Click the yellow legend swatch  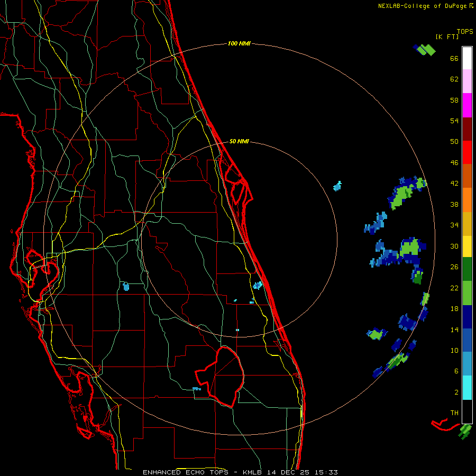467,246
